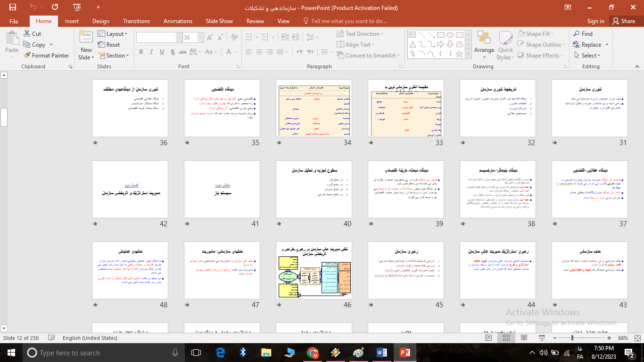Click the Share button
This screenshot has width=644, height=362.
pyautogui.click(x=623, y=21)
